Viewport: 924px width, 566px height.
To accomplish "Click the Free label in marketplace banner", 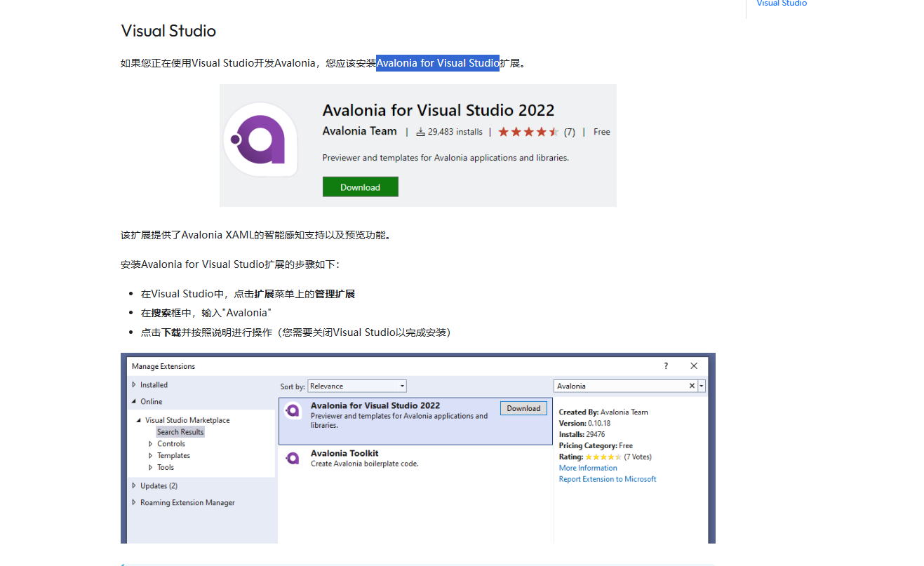I will [602, 132].
